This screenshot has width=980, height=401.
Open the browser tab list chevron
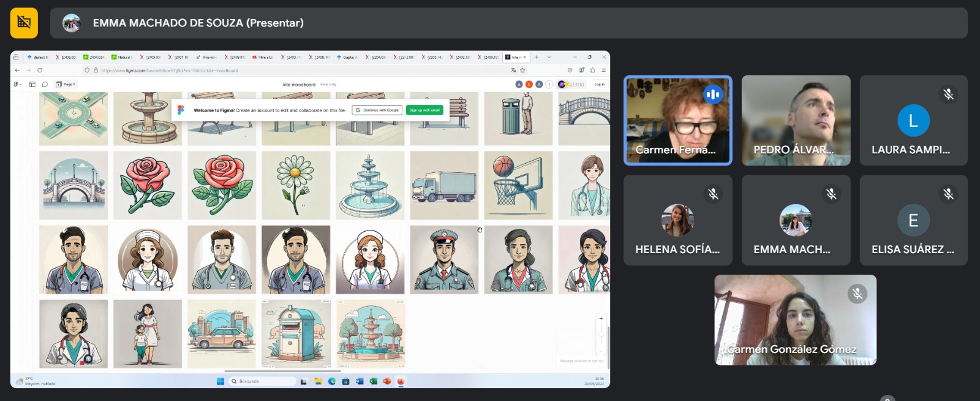pyautogui.click(x=549, y=57)
